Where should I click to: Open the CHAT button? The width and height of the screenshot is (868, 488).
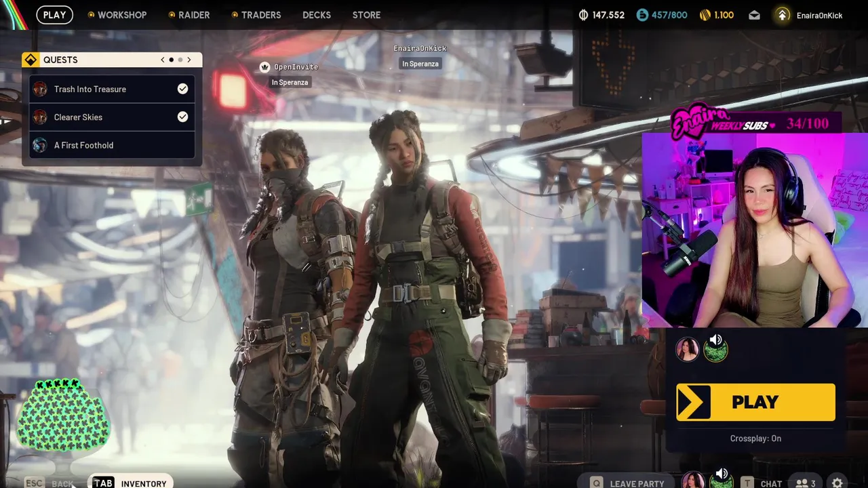(771, 483)
